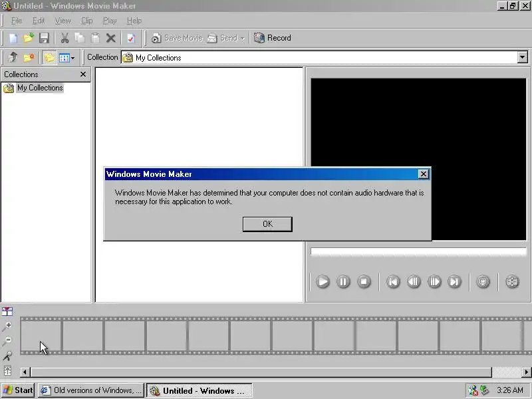The image size is (532, 399).
Task: Open the Help menu
Action: pyautogui.click(x=134, y=21)
